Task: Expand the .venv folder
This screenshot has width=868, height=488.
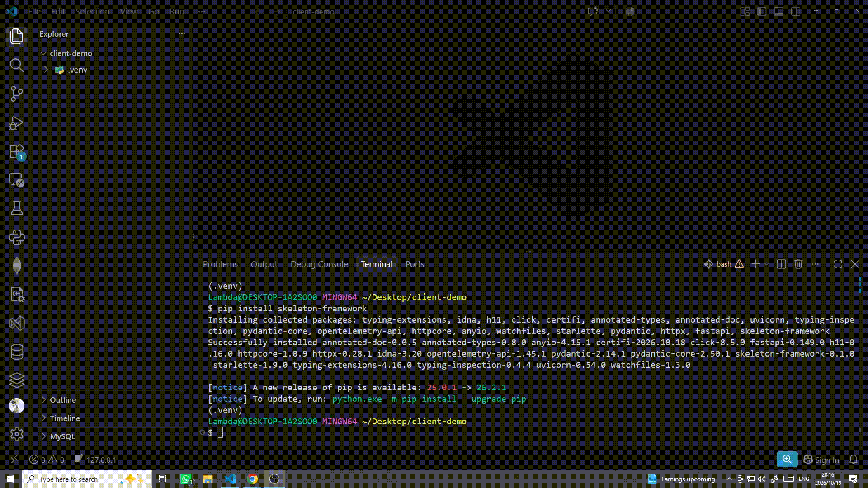Action: 46,70
